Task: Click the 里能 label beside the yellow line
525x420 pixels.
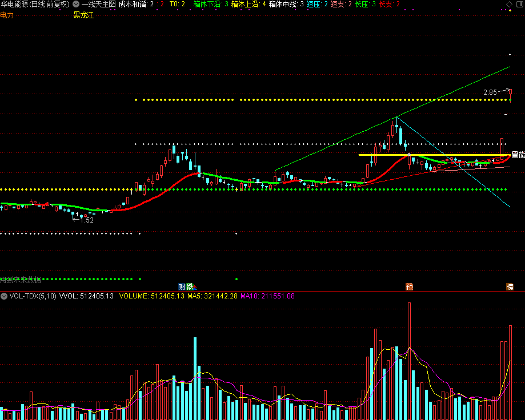Action: click(x=518, y=155)
